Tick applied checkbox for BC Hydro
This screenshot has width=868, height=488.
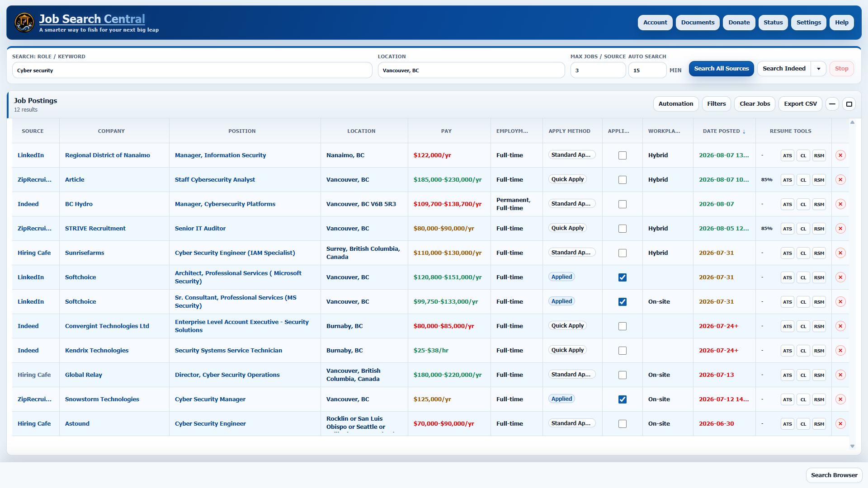[623, 204]
